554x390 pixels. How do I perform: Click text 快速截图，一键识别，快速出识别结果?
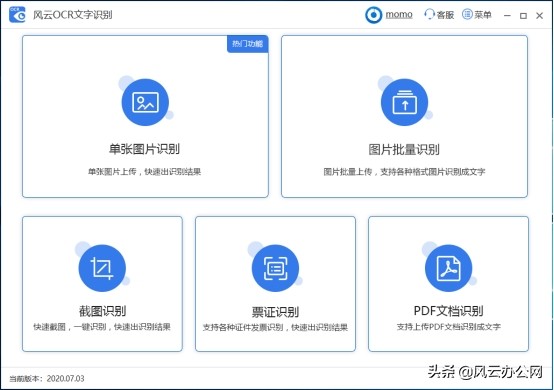102,327
